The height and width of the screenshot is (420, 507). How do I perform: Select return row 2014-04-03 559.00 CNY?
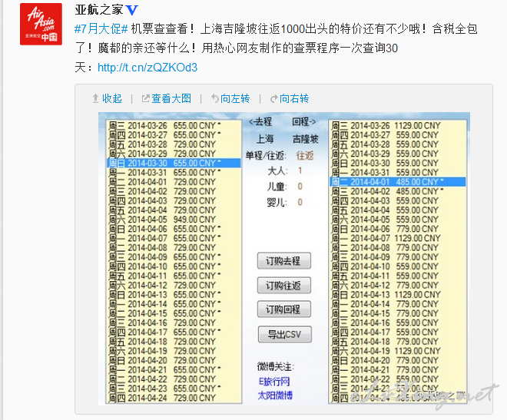pos(398,200)
